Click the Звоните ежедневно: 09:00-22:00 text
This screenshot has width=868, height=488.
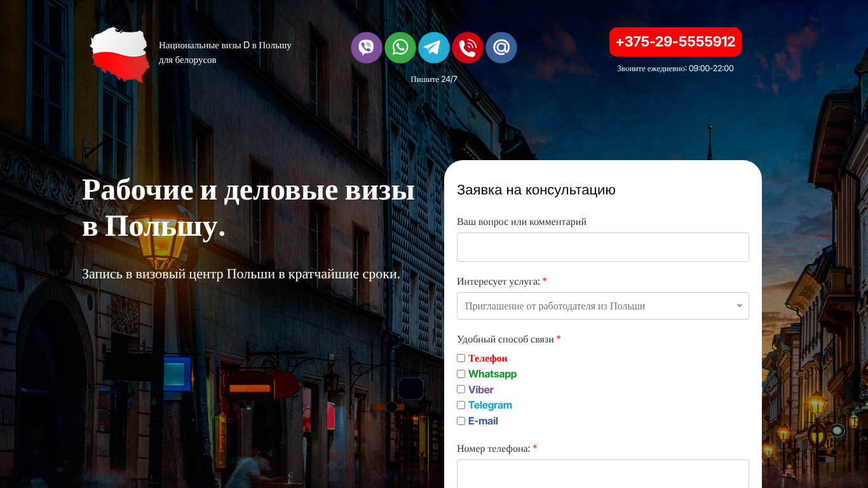click(x=675, y=69)
